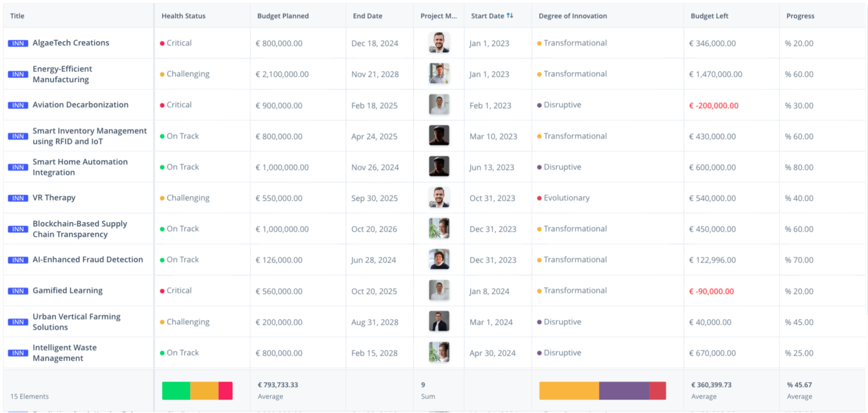Click green segment of health status bar
Viewport: 868px width, 413px height.
click(176, 391)
